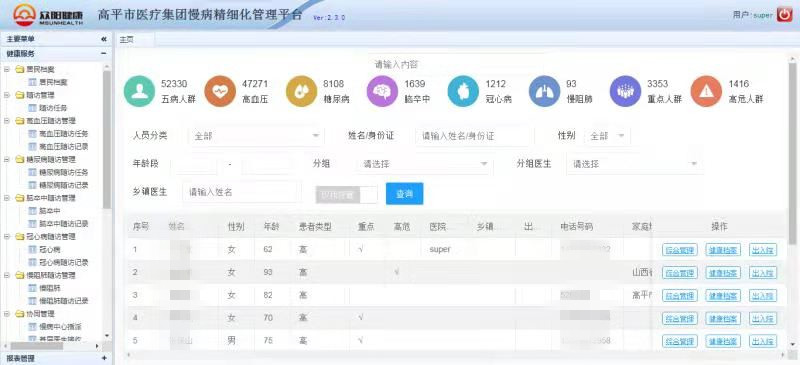This screenshot has width=800, height=365.
Task: Open the 性别 dropdown
Action: (x=607, y=136)
